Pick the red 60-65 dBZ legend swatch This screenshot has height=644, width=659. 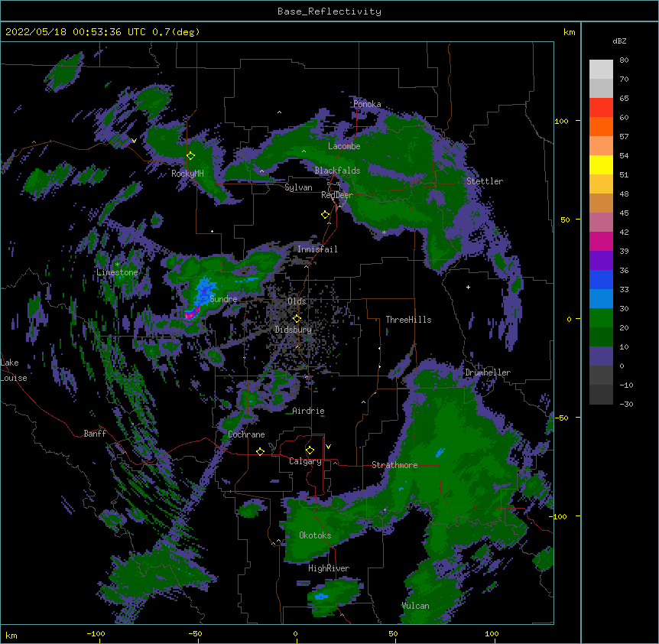pos(601,107)
